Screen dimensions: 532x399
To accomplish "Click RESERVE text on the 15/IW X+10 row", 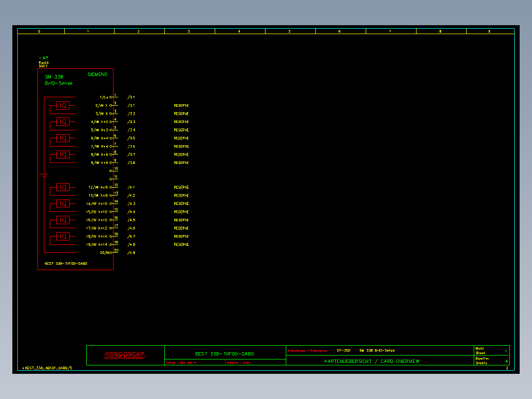I will pyautogui.click(x=181, y=212).
